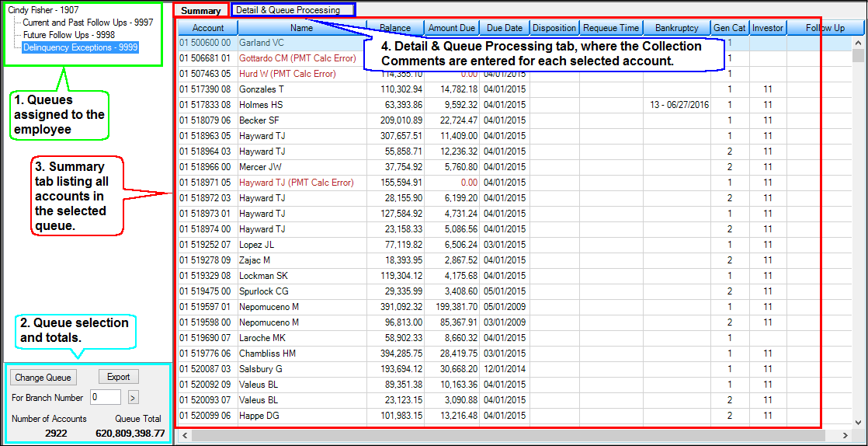Viewport: 868px width, 446px height.
Task: Select Hurd W (PMT Calc Error) row
Action: [x=515, y=73]
